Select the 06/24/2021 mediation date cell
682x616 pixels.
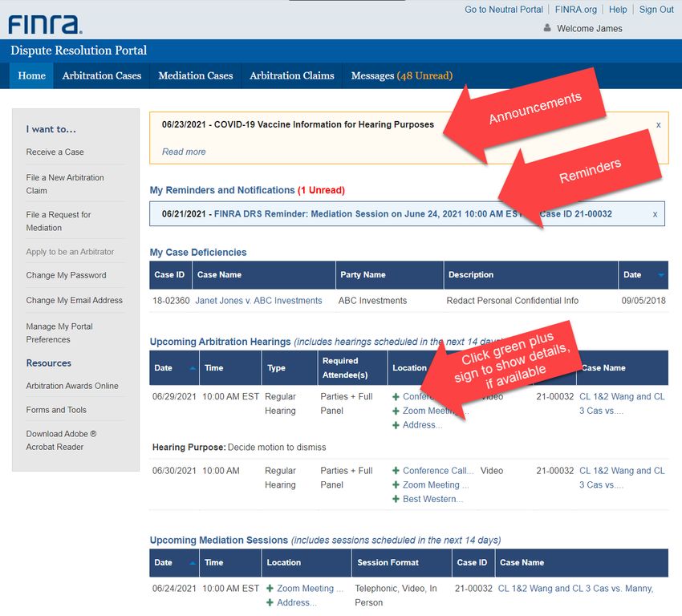click(x=174, y=589)
